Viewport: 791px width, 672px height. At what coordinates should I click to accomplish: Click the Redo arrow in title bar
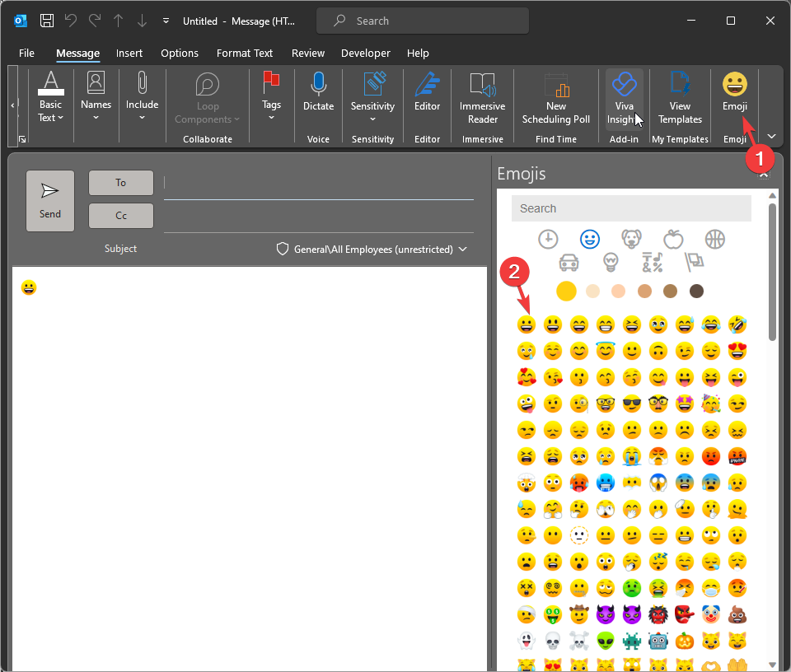coord(95,21)
